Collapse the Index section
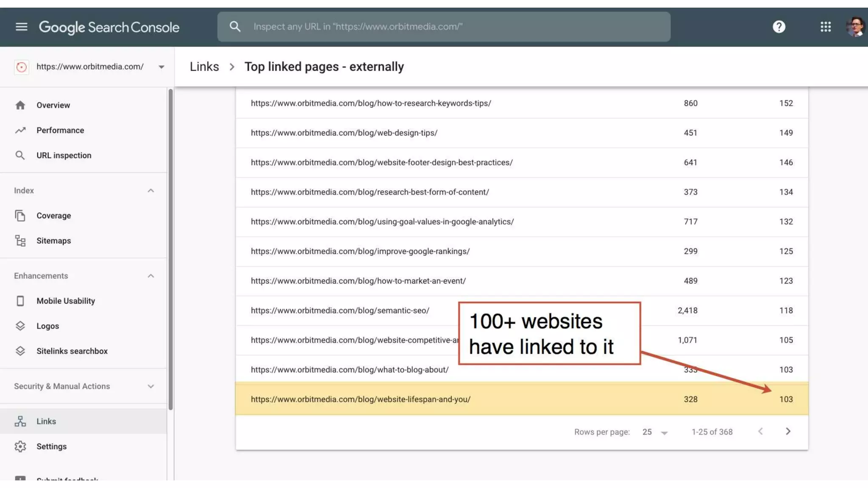 click(x=150, y=191)
